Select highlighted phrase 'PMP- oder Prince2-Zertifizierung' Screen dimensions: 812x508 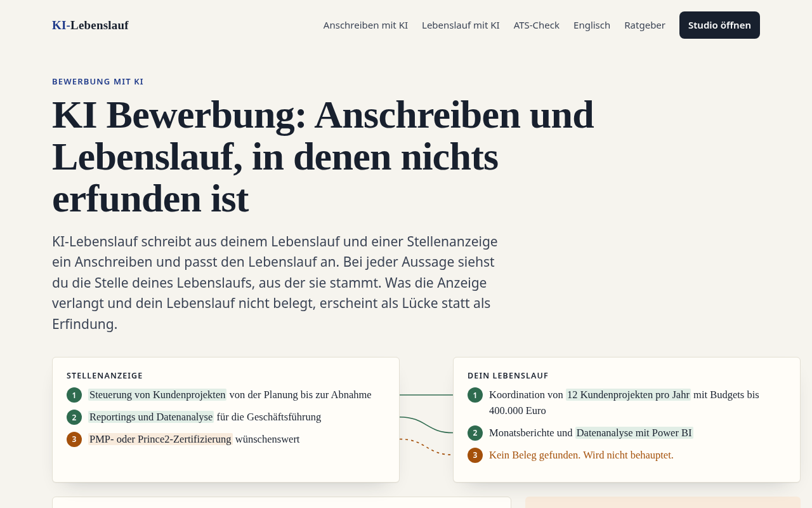point(160,439)
